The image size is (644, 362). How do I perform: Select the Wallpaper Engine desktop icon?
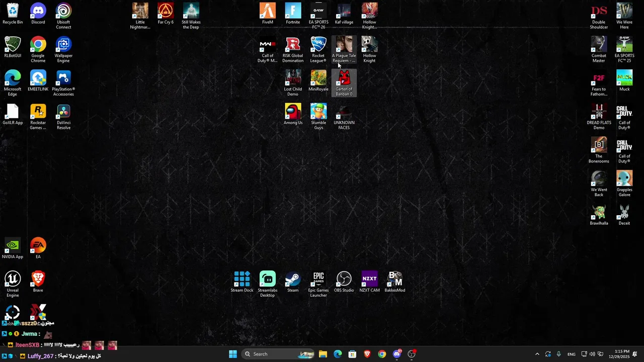[63, 50]
